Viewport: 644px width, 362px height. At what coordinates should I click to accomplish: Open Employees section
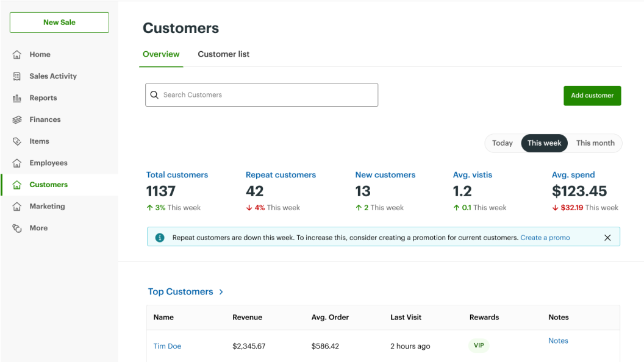(48, 163)
